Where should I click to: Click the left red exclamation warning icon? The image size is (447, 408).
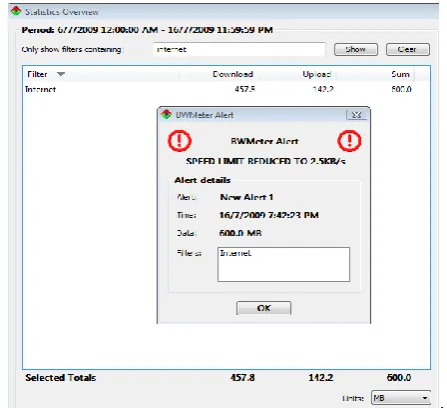(180, 141)
